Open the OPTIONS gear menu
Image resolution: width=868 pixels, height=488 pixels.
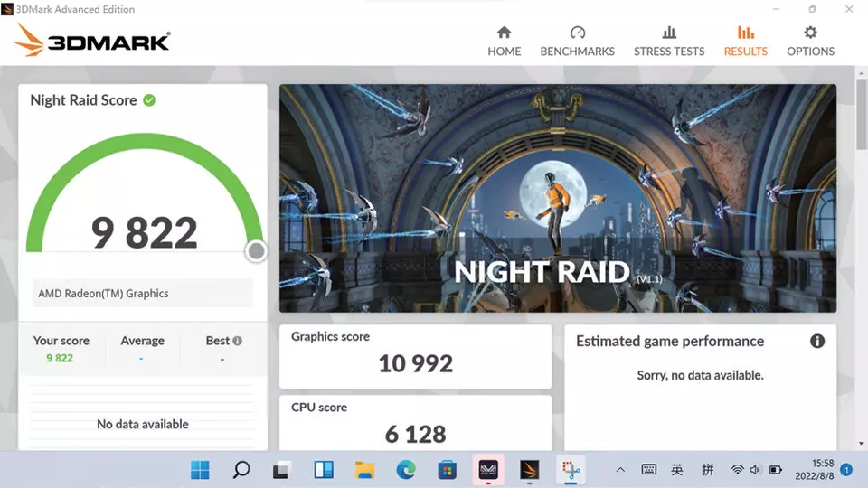click(810, 33)
